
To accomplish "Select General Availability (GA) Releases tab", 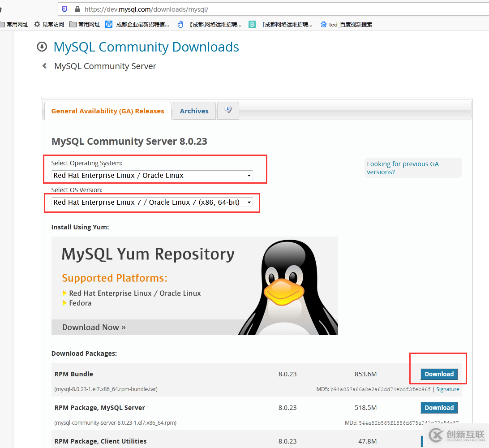I will coord(107,111).
